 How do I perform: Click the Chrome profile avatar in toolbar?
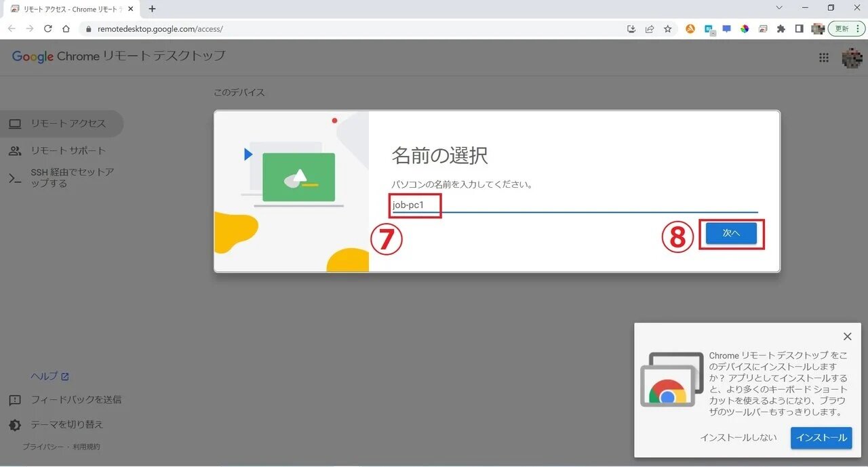818,28
